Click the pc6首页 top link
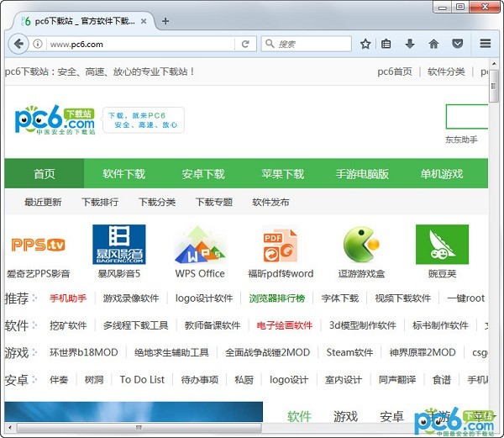The image size is (504, 438). [x=395, y=71]
